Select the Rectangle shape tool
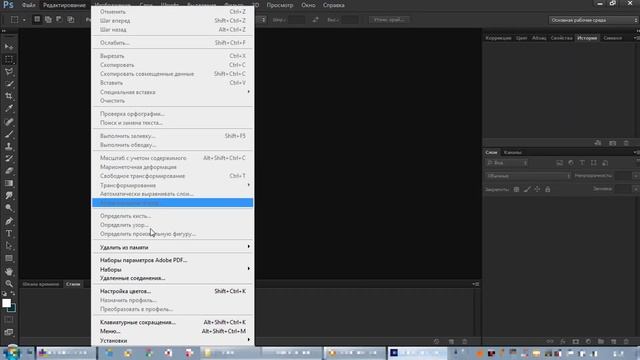This screenshot has height=360, width=640. (x=9, y=258)
